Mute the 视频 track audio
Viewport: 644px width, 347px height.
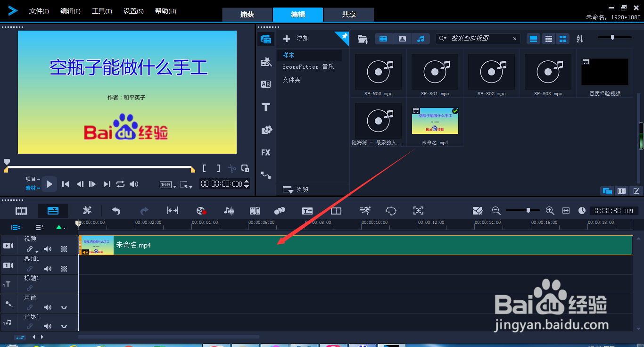click(48, 249)
